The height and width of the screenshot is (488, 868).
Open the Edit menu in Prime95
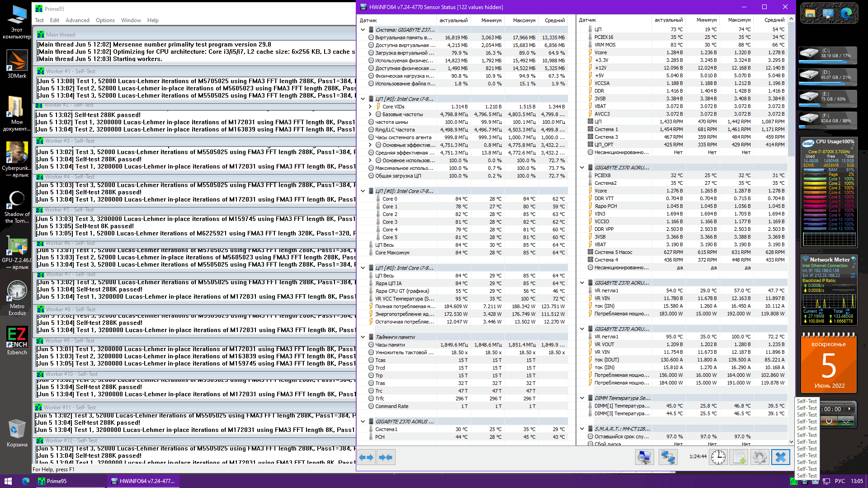[55, 20]
